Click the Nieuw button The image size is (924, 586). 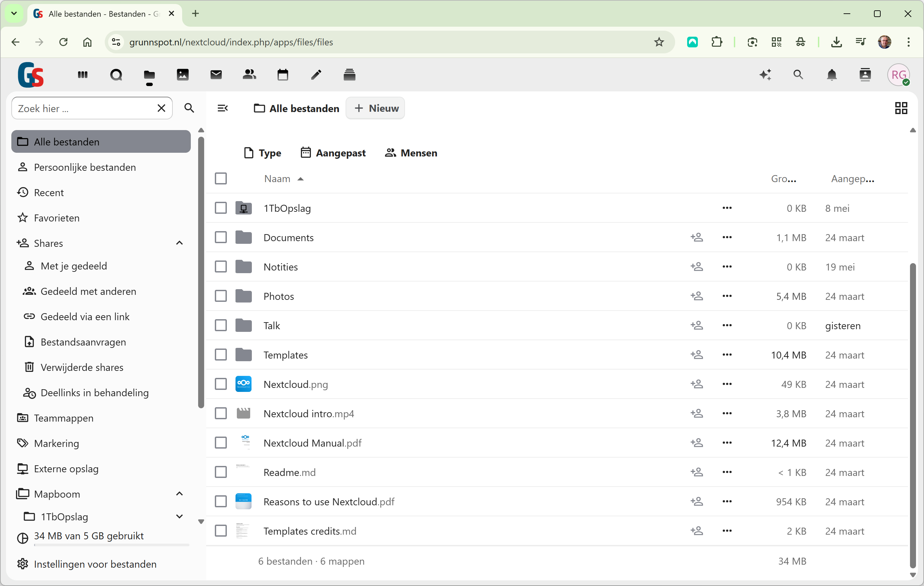click(x=375, y=108)
